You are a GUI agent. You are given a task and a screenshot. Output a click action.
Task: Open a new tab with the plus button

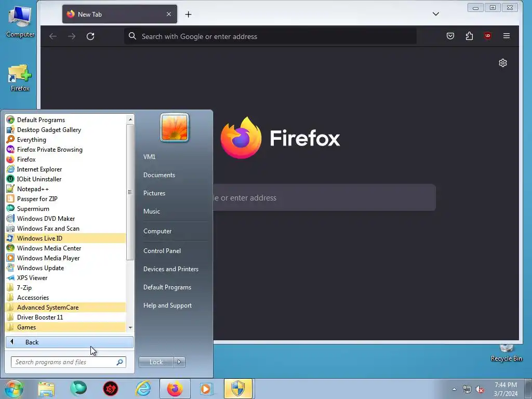click(x=188, y=14)
